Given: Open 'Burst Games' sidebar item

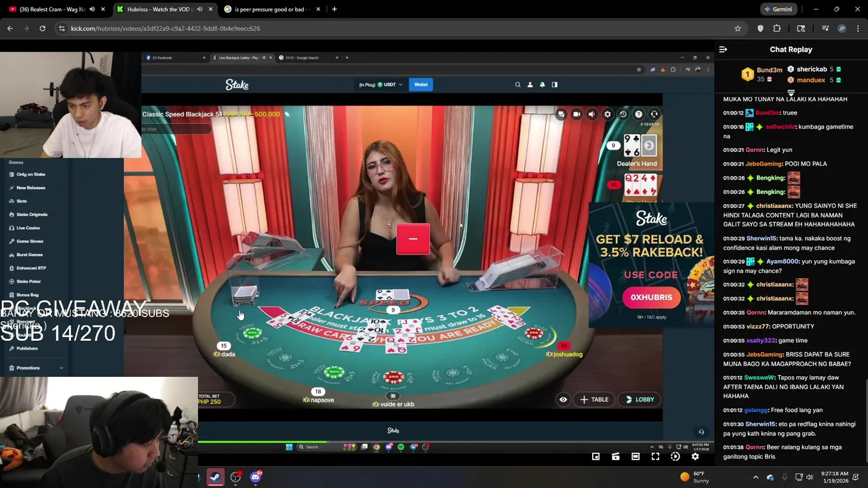Looking at the screenshot, I should tap(29, 255).
